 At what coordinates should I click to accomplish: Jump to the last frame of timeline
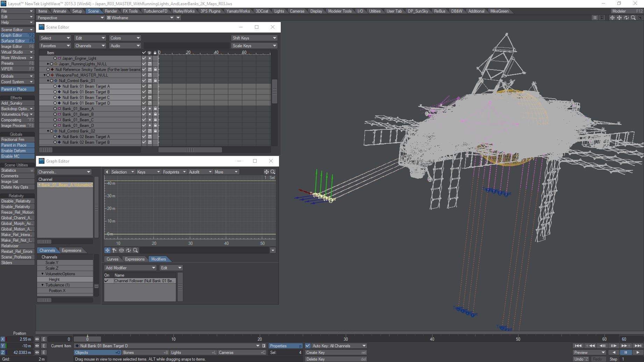(x=638, y=346)
